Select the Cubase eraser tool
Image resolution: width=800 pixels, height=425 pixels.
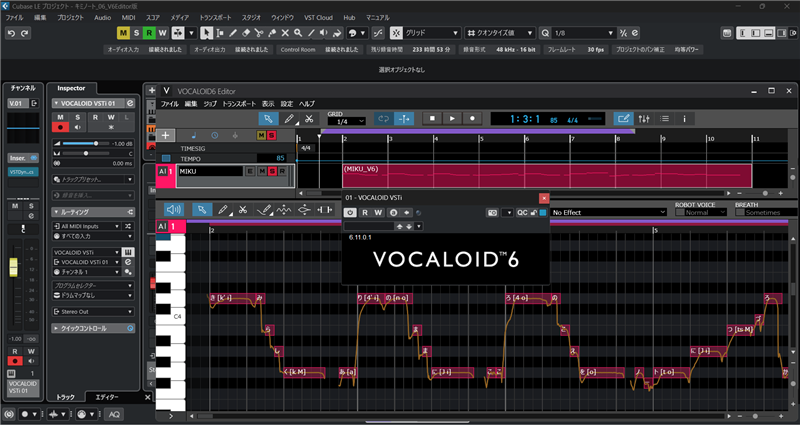point(246,33)
